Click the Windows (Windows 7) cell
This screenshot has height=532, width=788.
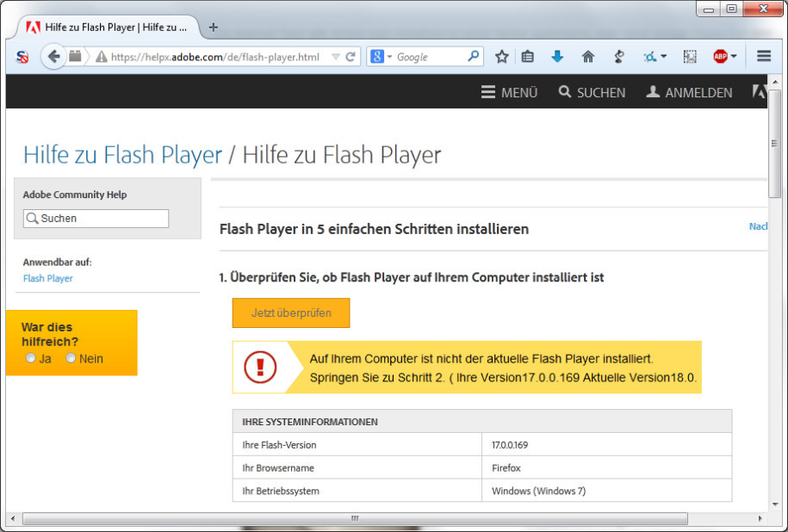pos(606,491)
